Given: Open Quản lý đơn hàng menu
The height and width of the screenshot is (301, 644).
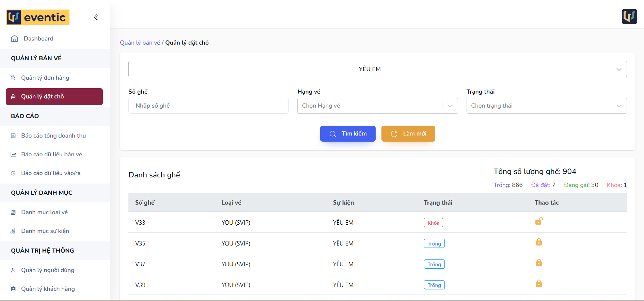Looking at the screenshot, I should pyautogui.click(x=45, y=78).
